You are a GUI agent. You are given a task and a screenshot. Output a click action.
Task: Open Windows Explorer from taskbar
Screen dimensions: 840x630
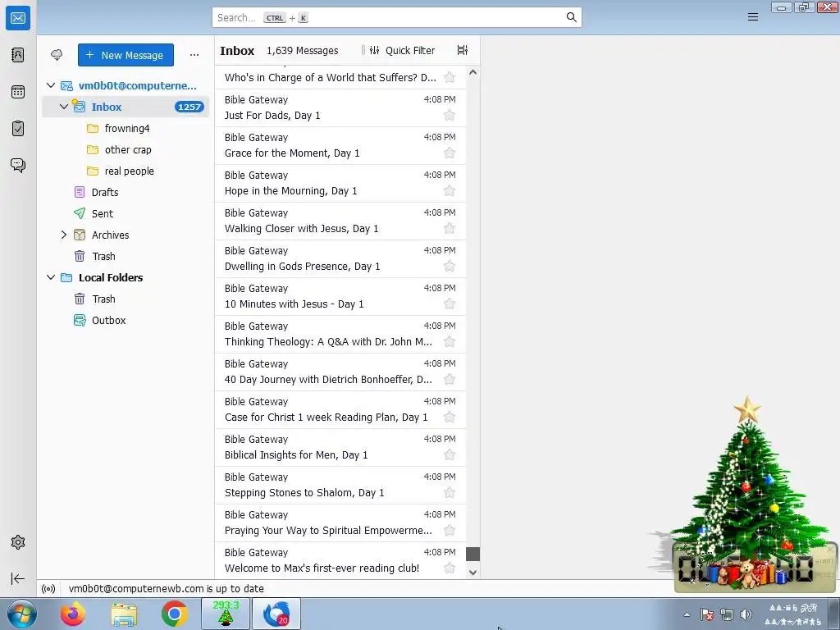click(x=124, y=614)
